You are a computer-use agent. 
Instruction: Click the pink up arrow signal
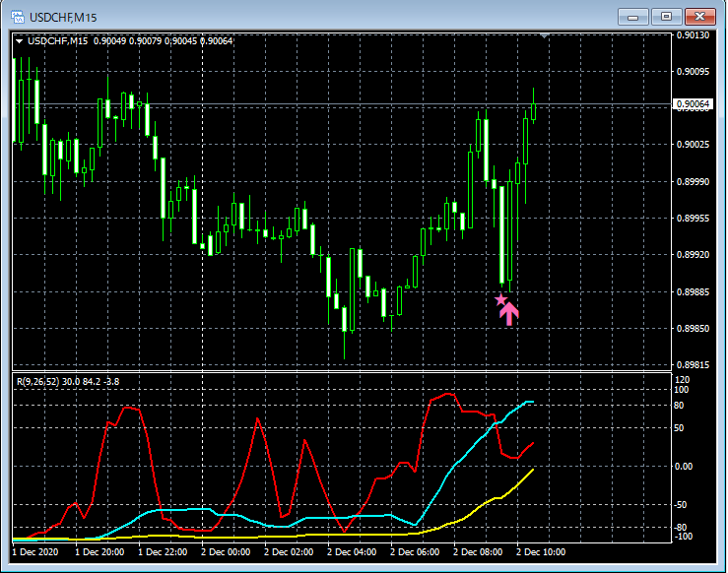pyautogui.click(x=509, y=313)
